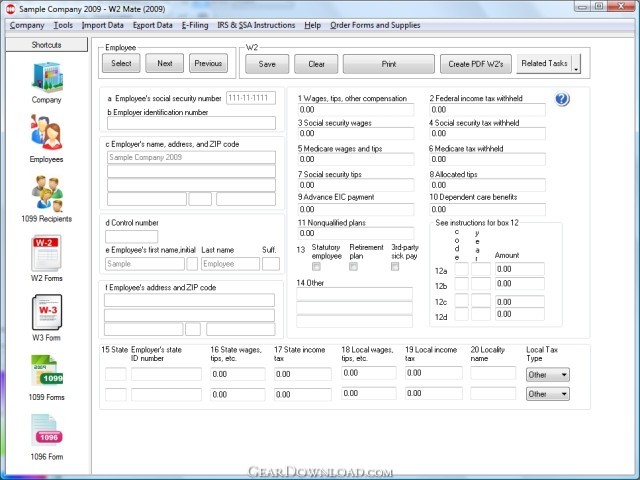Image resolution: width=640 pixels, height=480 pixels.
Task: Open the 1099 Forms shortcut icon
Action: (x=47, y=371)
